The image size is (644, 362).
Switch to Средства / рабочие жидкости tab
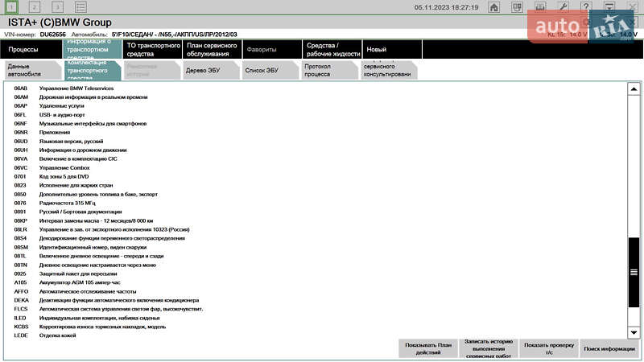[332, 49]
